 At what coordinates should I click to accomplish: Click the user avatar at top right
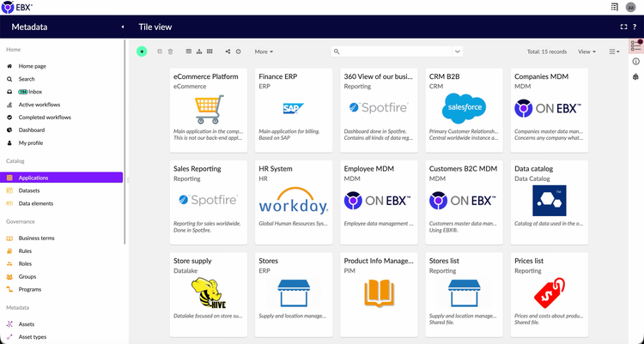(630, 7)
